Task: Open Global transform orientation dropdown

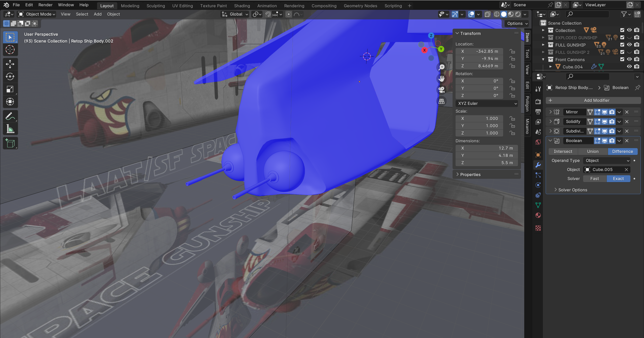Action: point(235,14)
